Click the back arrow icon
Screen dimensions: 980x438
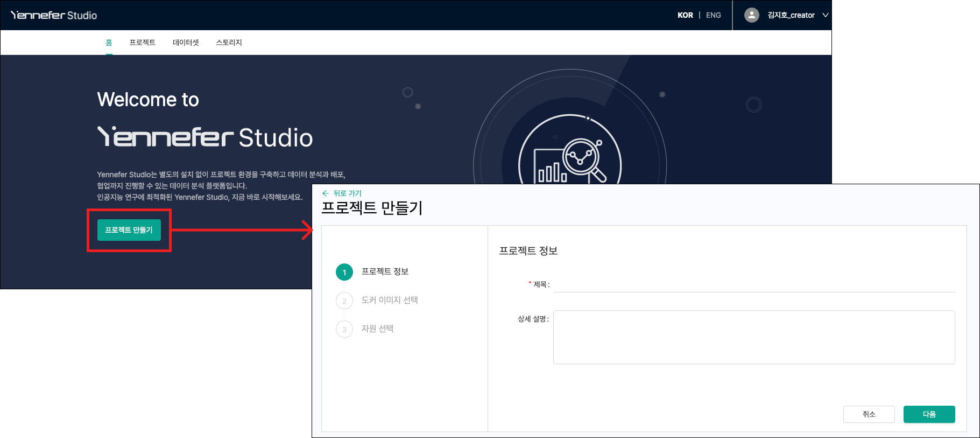point(325,193)
